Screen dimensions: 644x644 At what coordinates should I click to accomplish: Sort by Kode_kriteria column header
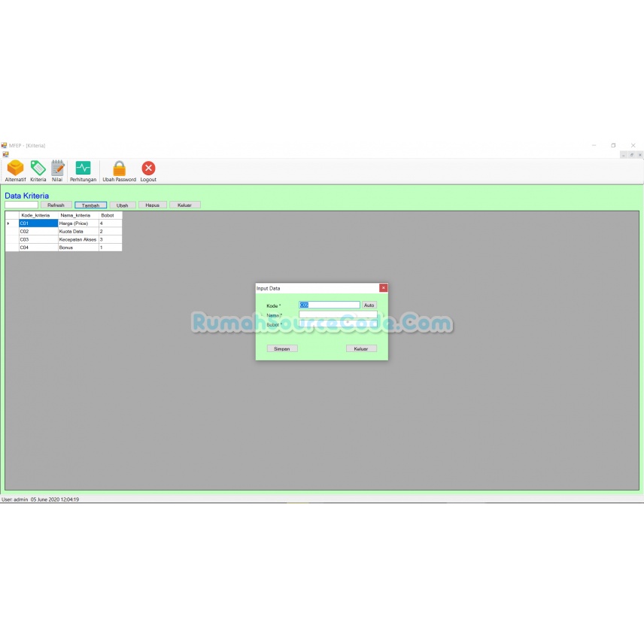(x=38, y=215)
